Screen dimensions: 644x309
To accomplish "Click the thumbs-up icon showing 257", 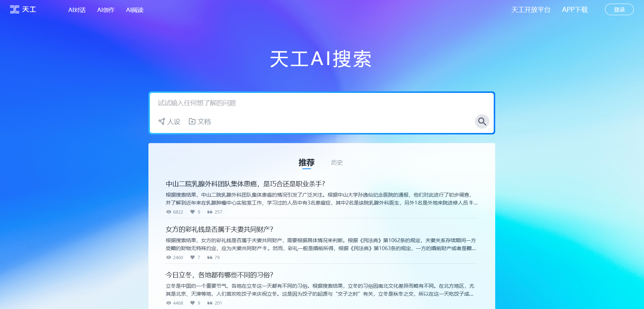I will [210, 212].
